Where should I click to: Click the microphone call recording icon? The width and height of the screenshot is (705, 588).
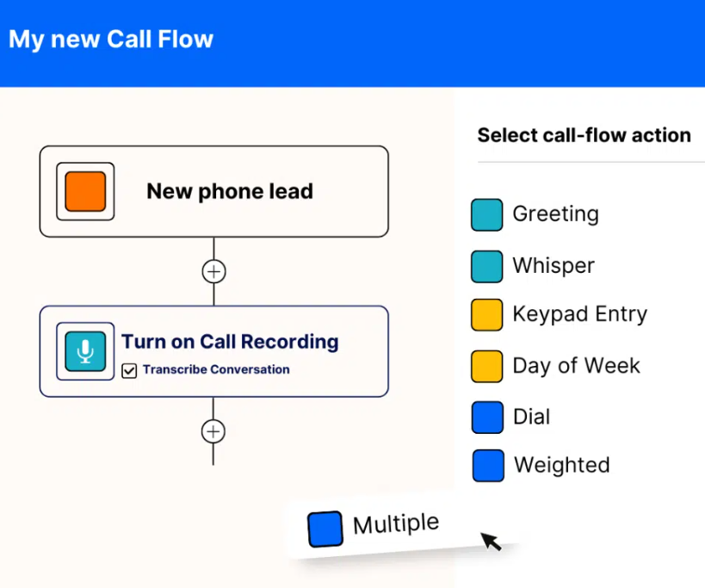(x=85, y=351)
